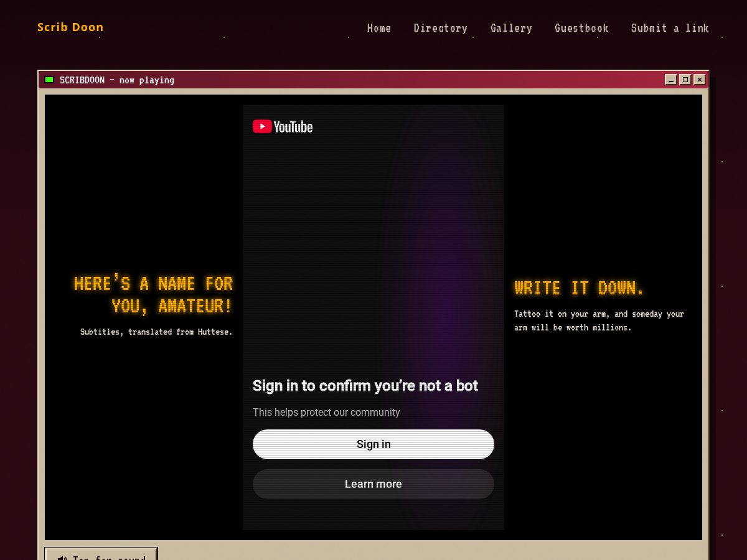Open the Gallery nav link
The height and width of the screenshot is (560, 747).
(x=511, y=28)
